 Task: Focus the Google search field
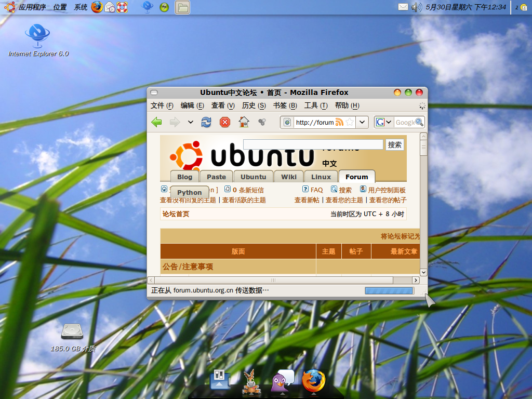405,122
